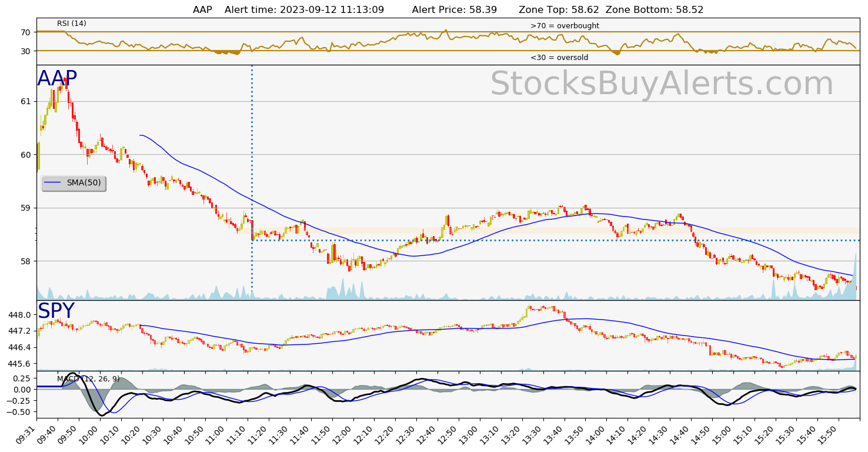The height and width of the screenshot is (452, 868).
Task: Click the MACD (12, 26, 9) label
Action: pos(88,378)
